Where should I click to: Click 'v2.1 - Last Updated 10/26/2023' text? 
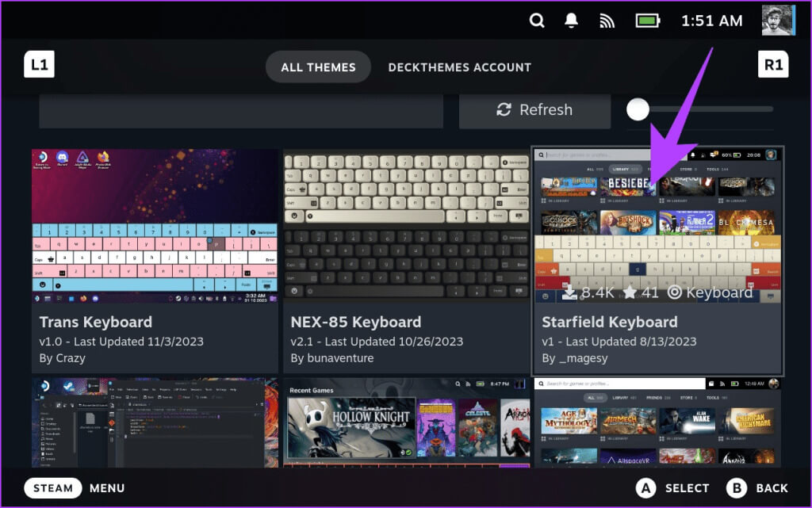[x=377, y=342]
